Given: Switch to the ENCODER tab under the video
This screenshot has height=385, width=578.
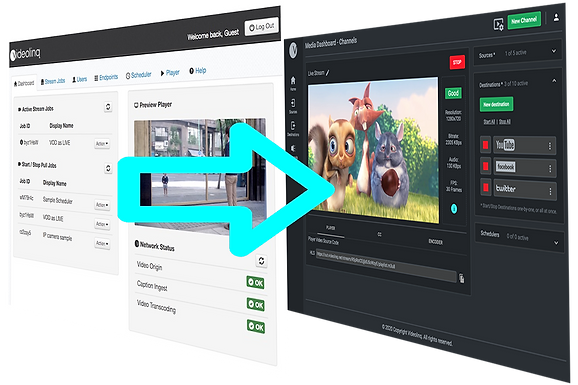Looking at the screenshot, I should (x=435, y=242).
